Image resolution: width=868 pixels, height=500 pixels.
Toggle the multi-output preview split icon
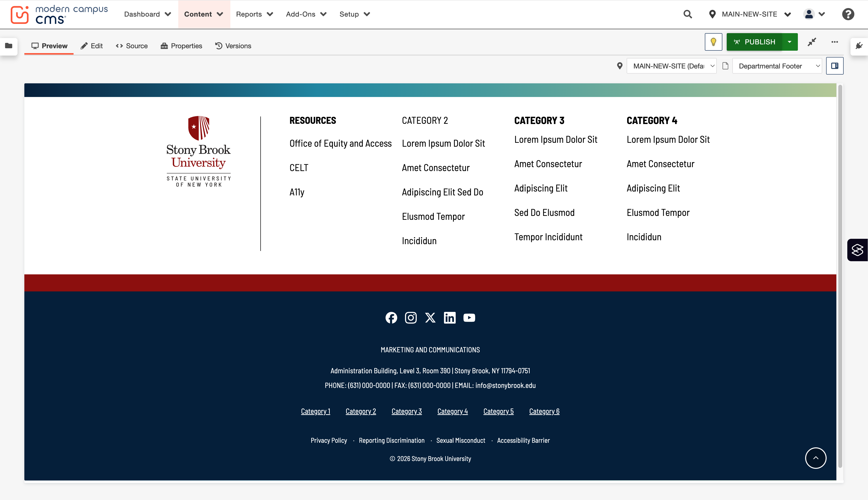[835, 66]
